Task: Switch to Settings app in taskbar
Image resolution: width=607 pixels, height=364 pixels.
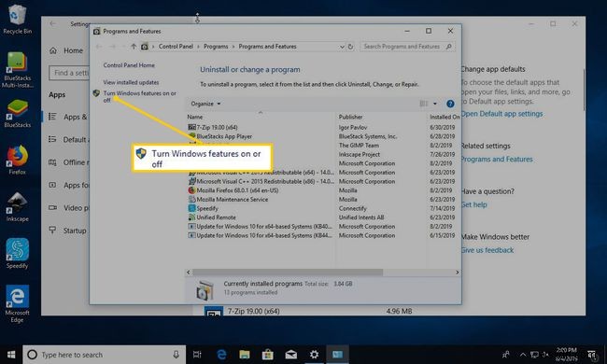Action: 314,355
